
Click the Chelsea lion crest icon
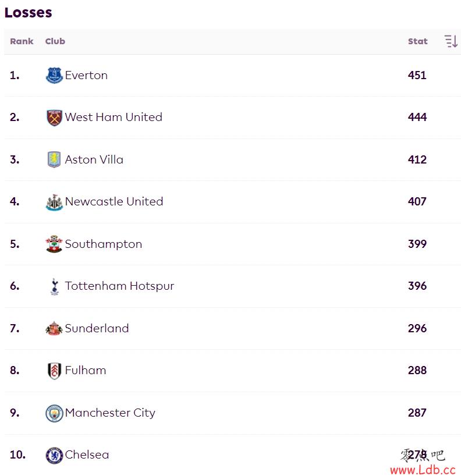point(54,455)
